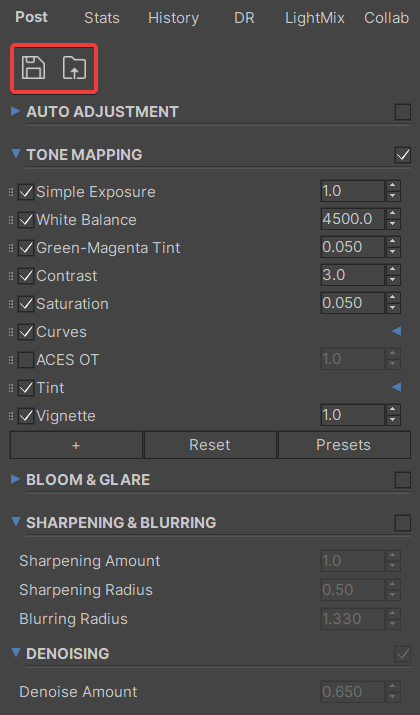
Task: Click White Balance spinner up arrow
Action: [393, 213]
